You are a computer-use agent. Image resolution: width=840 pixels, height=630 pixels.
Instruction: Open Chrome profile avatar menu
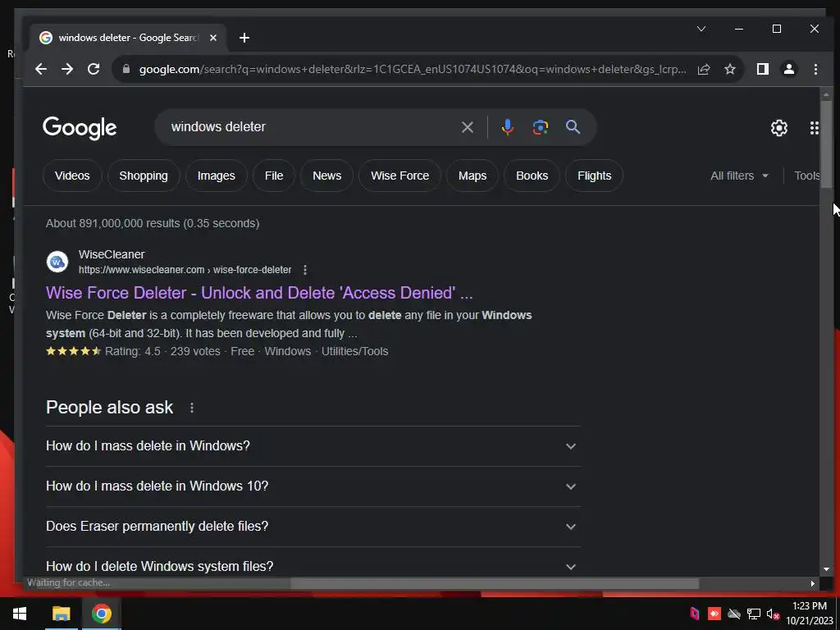pos(788,69)
